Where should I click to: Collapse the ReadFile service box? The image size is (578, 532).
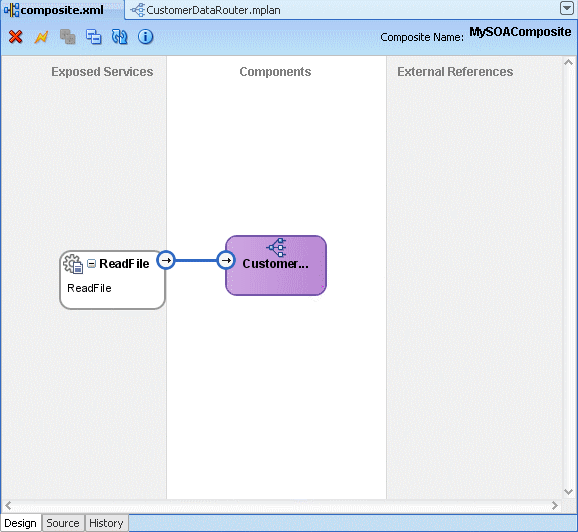(91, 263)
